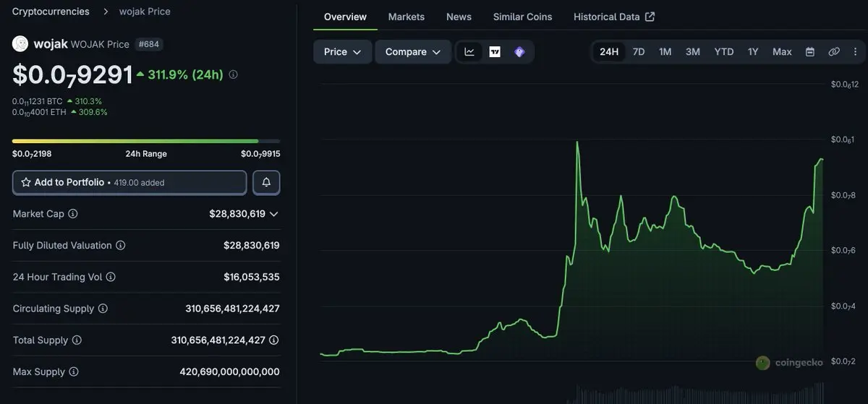Select the 1M time range

665,52
